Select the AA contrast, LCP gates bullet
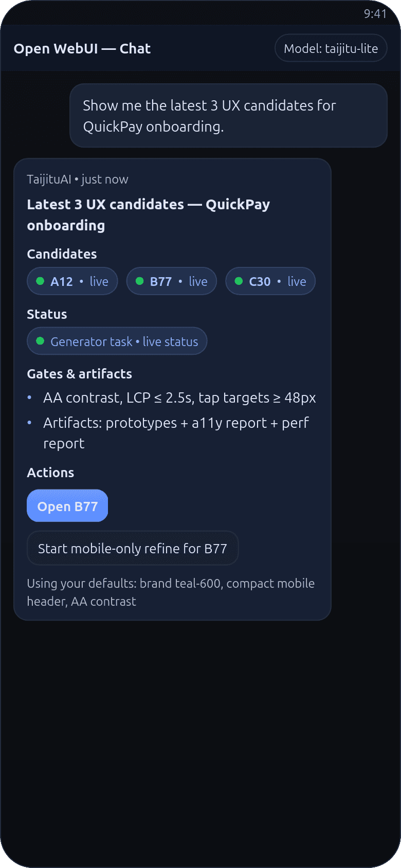 tap(179, 398)
